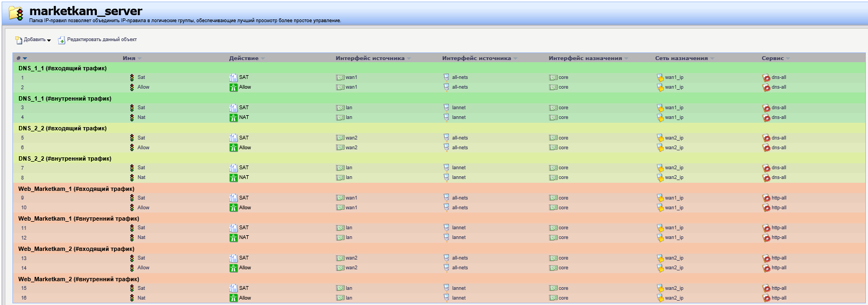Select the DNS_2_2 (#внутренний трафик) group header

(65, 158)
